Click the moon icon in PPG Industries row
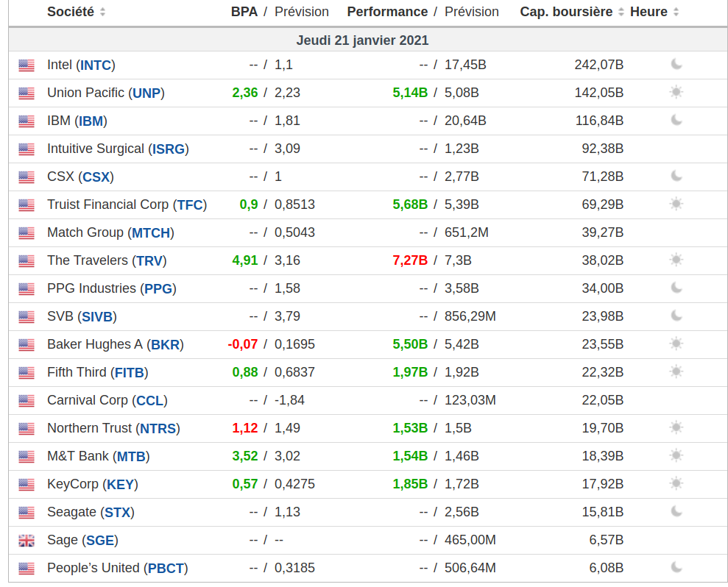 point(676,288)
